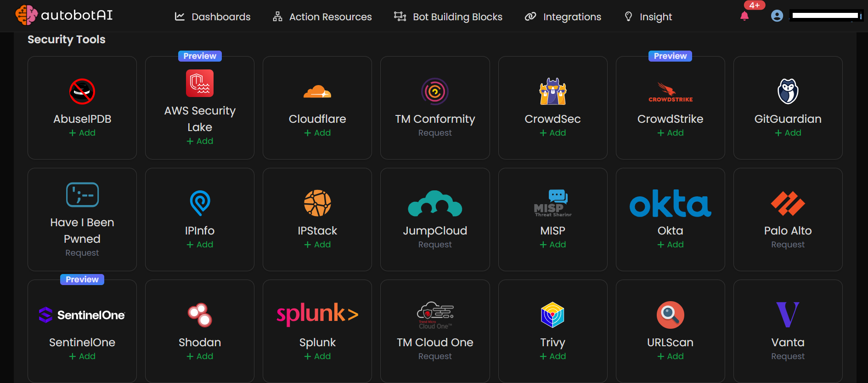Image resolution: width=868 pixels, height=383 pixels.
Task: Add the GitGuardian integration
Action: [788, 133]
